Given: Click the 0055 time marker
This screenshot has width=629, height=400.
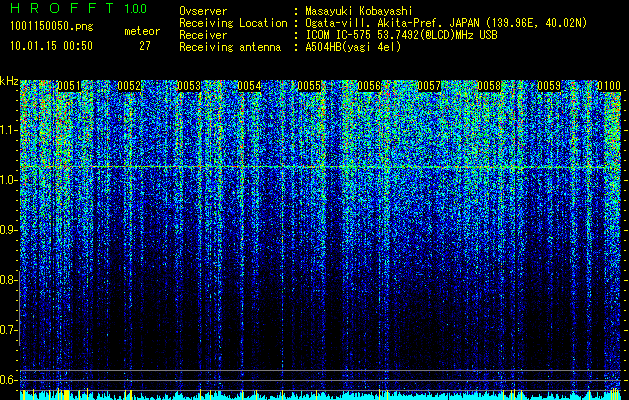Looking at the screenshot, I should coord(309,86).
